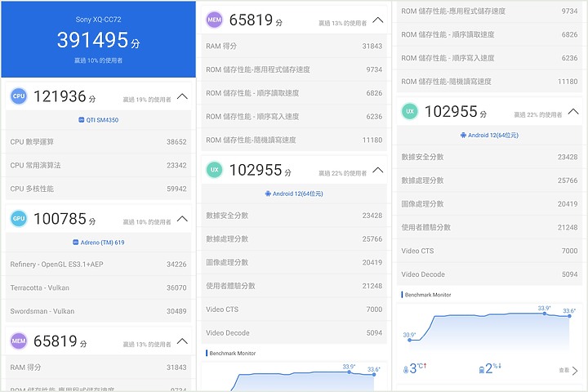Click the GPU badge icon
588x392 pixels.
(19, 218)
